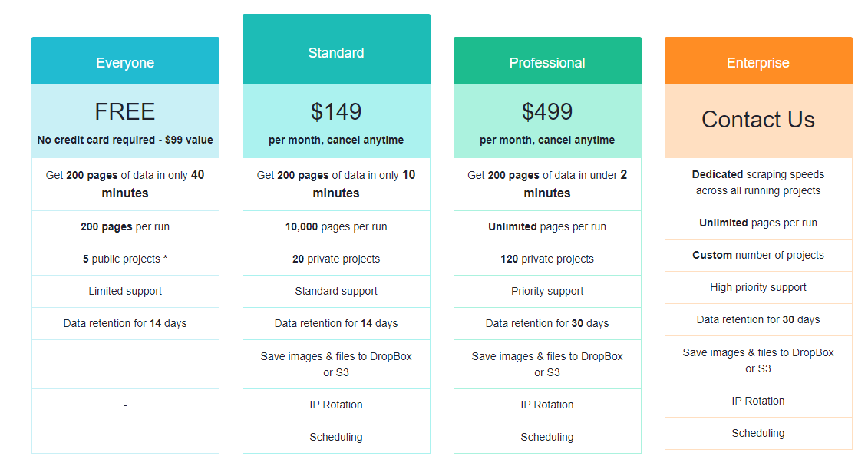The height and width of the screenshot is (456, 868).
Task: Click High priority support row
Action: (x=757, y=287)
